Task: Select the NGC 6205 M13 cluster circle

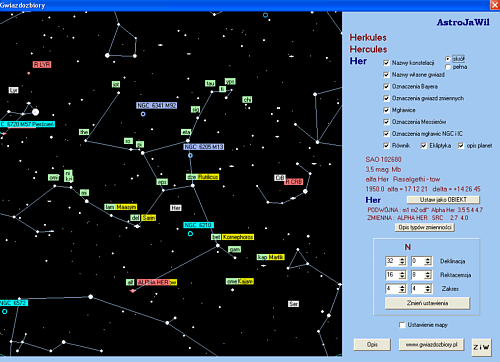Action: point(190,155)
